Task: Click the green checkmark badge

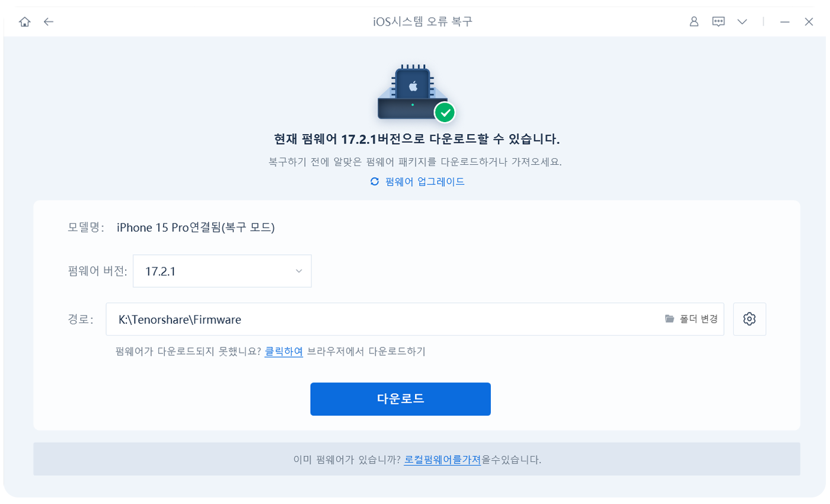Action: (445, 112)
